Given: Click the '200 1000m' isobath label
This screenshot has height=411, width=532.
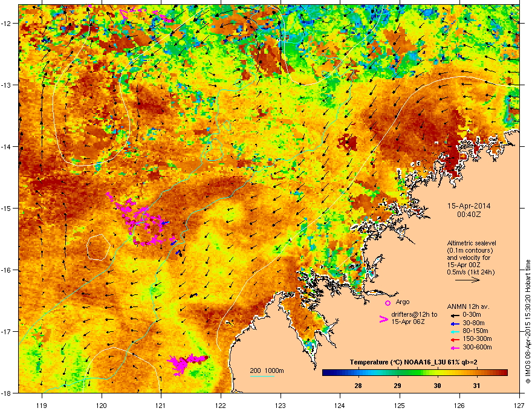Looking at the screenshot, I should (x=267, y=371).
